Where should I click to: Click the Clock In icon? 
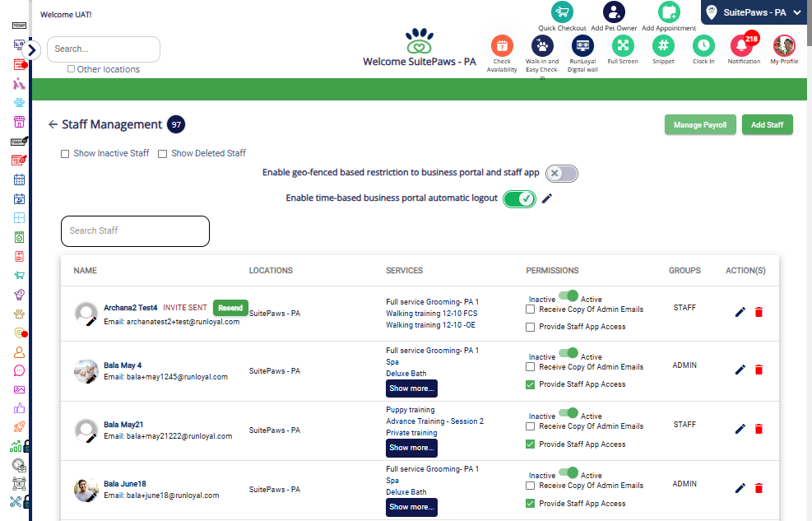(703, 46)
